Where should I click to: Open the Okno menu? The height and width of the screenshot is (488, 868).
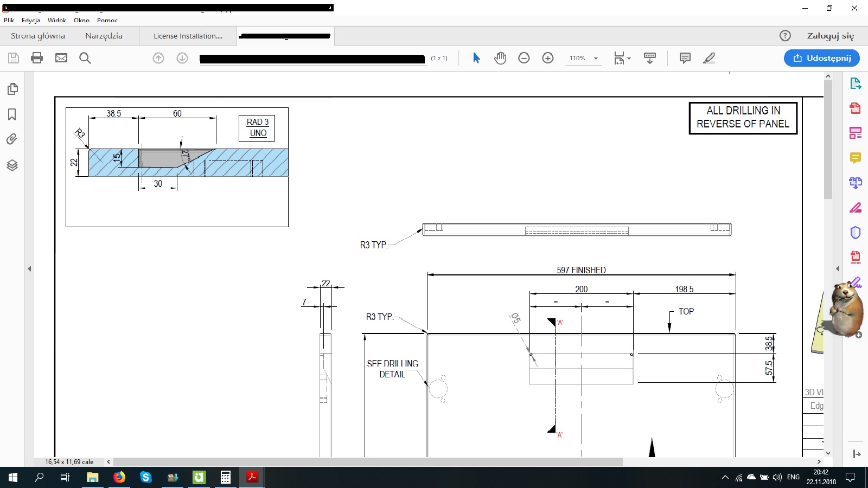(81, 20)
